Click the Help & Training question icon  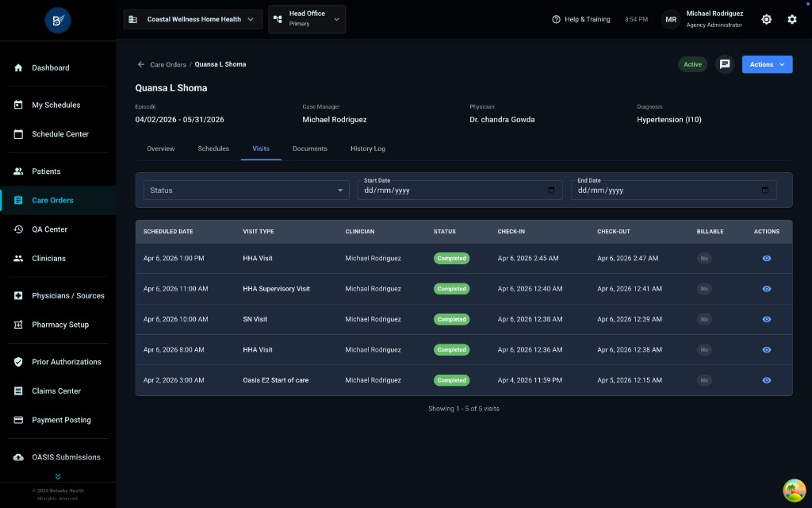coord(556,19)
